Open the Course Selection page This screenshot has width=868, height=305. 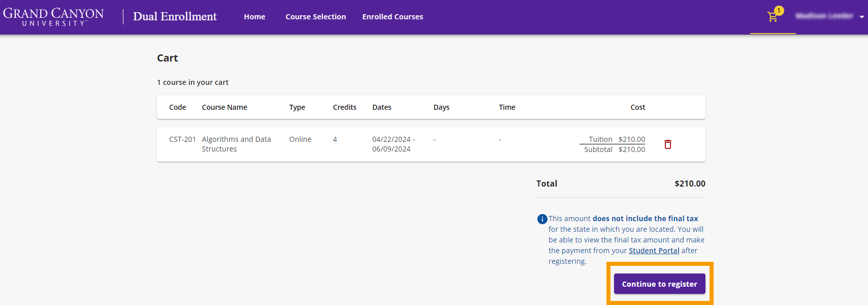315,17
